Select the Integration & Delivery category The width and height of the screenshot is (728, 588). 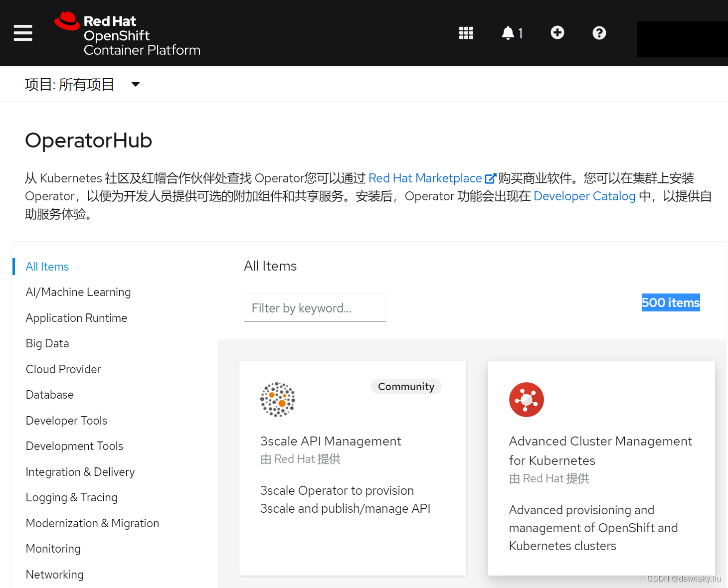tap(80, 472)
